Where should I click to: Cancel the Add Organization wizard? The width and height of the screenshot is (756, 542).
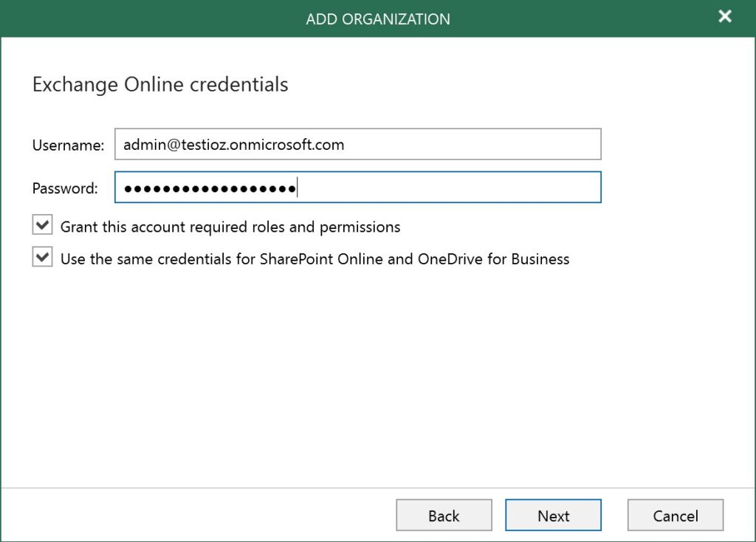[x=675, y=515]
